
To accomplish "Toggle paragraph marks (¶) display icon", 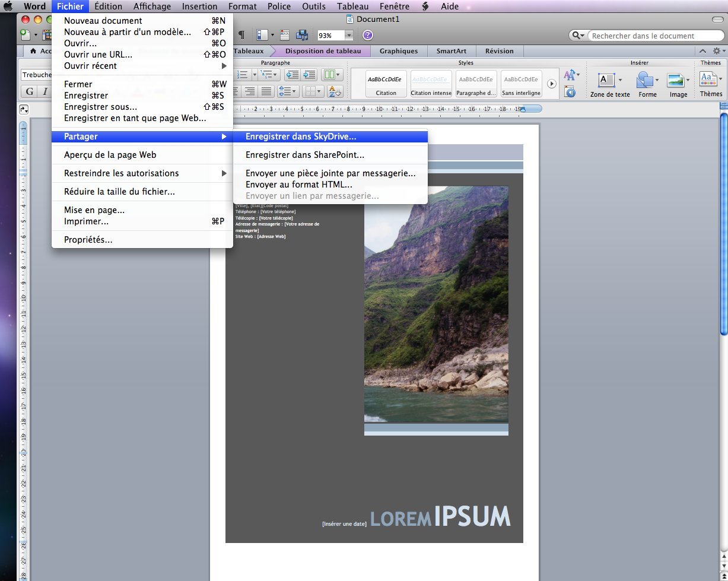I will [x=241, y=35].
